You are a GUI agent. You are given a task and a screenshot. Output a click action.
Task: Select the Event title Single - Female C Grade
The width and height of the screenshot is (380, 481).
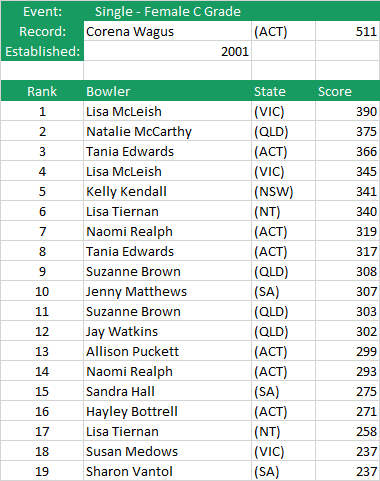[x=168, y=12]
